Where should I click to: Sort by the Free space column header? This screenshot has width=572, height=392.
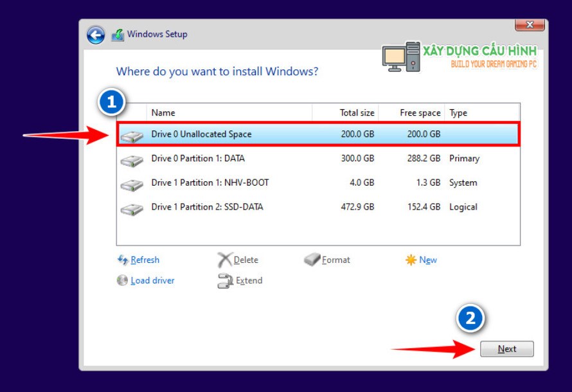pyautogui.click(x=411, y=112)
